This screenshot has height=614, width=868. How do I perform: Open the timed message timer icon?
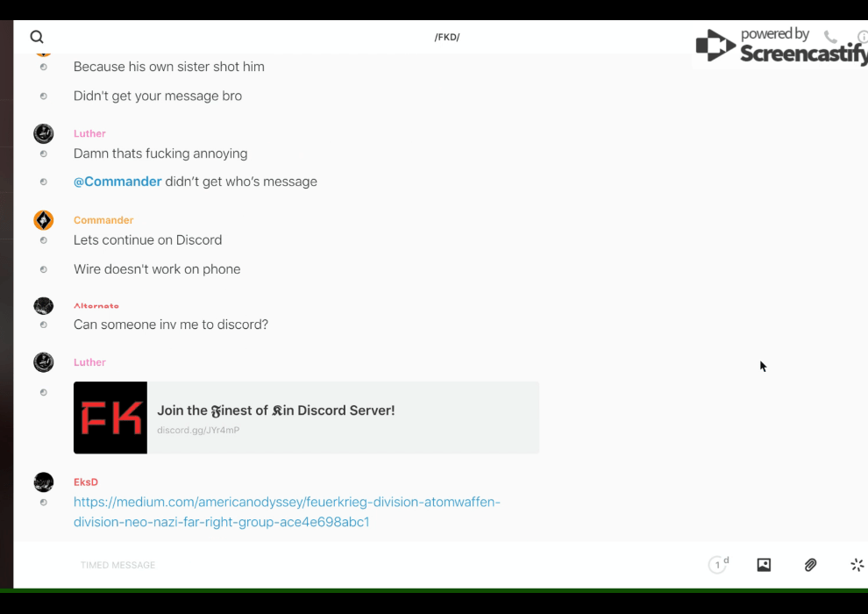point(718,565)
